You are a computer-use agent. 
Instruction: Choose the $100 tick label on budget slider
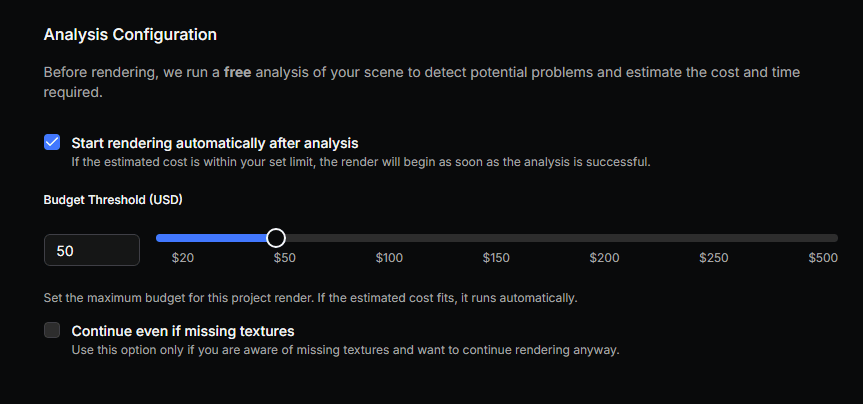point(389,258)
